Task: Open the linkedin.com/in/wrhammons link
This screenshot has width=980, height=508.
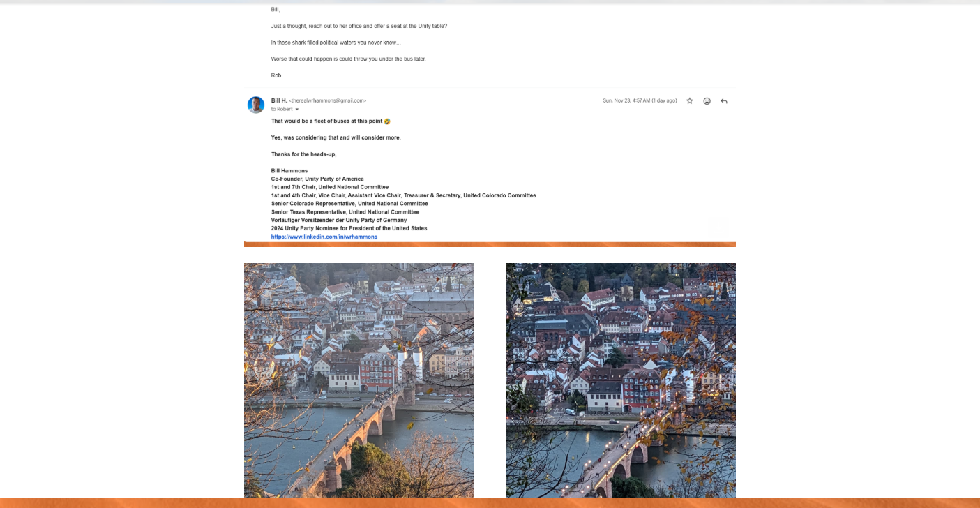Action: pos(324,237)
